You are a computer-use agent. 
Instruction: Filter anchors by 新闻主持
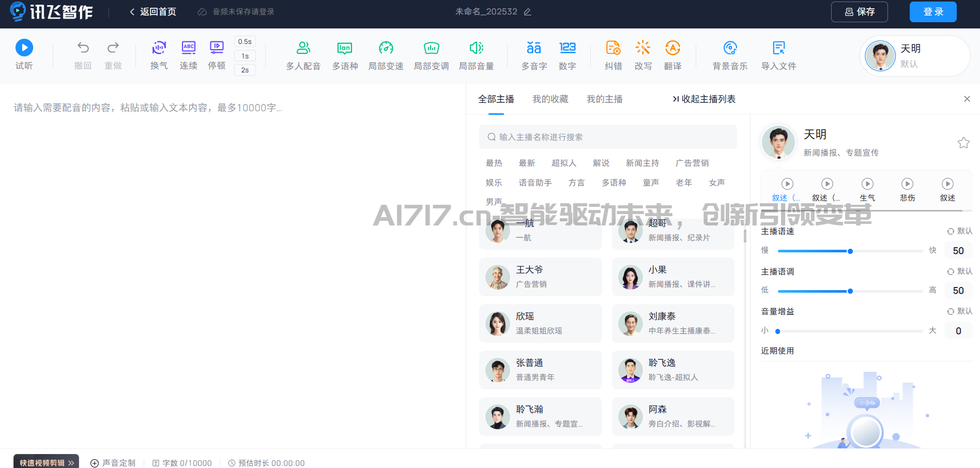642,163
